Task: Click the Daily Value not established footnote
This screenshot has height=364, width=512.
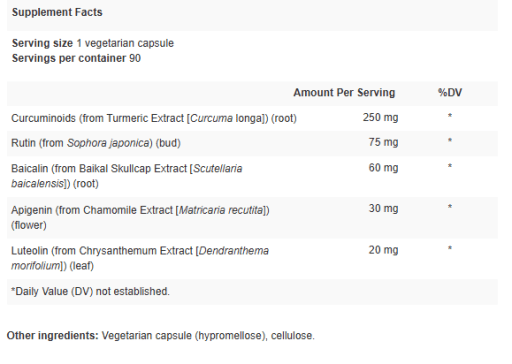Action: pyautogui.click(x=90, y=291)
